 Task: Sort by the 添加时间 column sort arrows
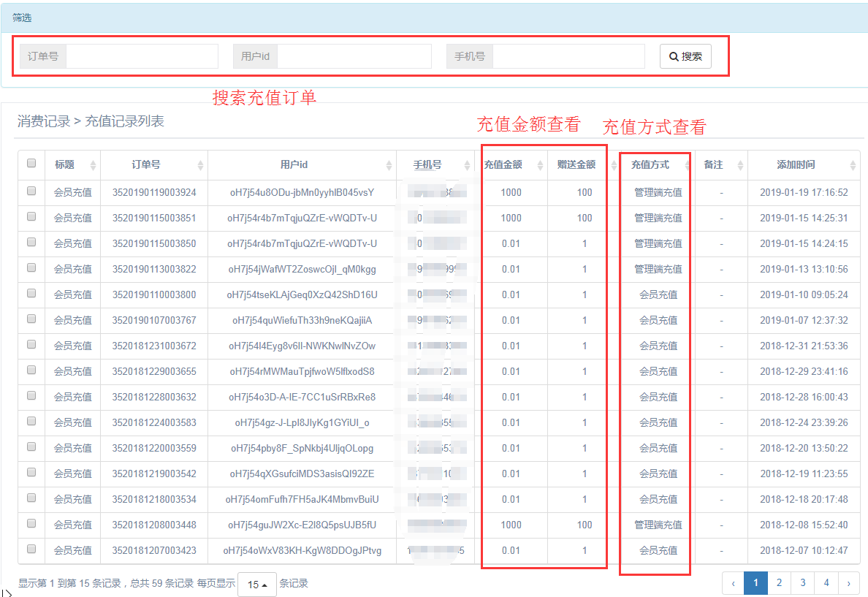point(852,165)
